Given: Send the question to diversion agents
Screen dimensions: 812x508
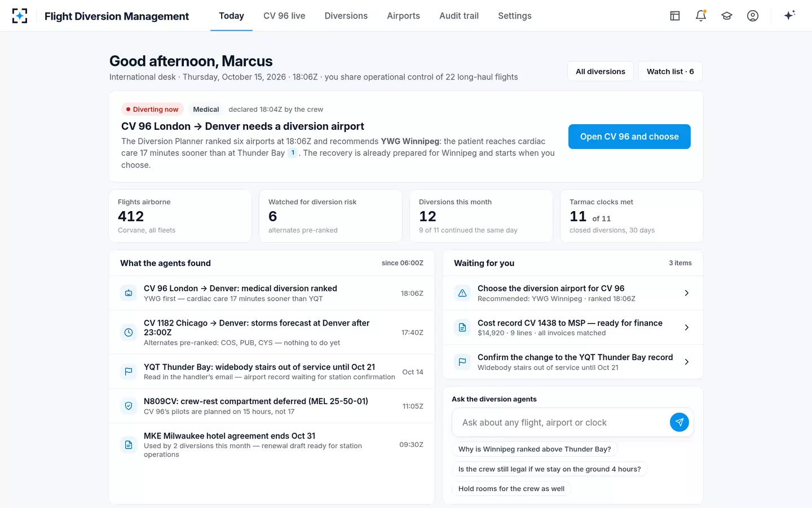Looking at the screenshot, I should pos(679,422).
